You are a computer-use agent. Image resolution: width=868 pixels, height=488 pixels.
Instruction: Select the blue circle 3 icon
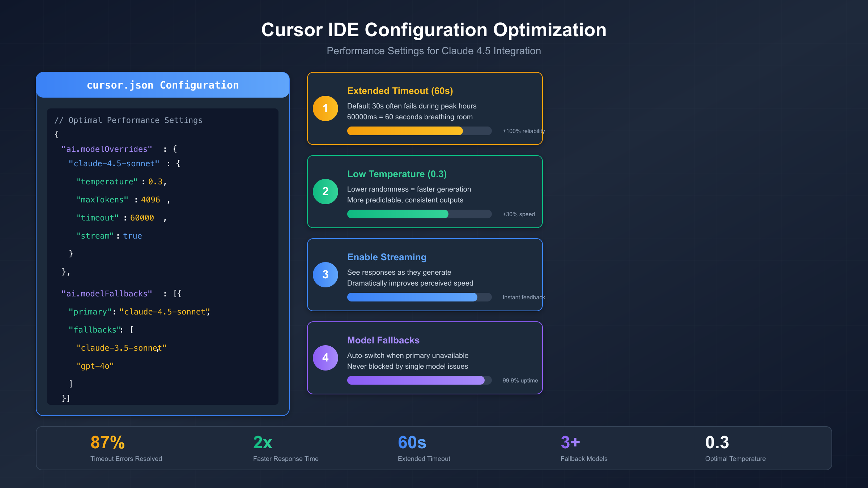325,274
